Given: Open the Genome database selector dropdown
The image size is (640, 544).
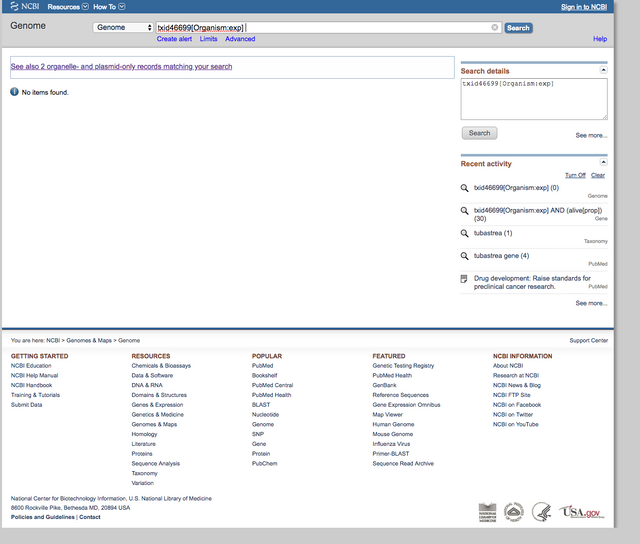Looking at the screenshot, I should pyautogui.click(x=123, y=27).
